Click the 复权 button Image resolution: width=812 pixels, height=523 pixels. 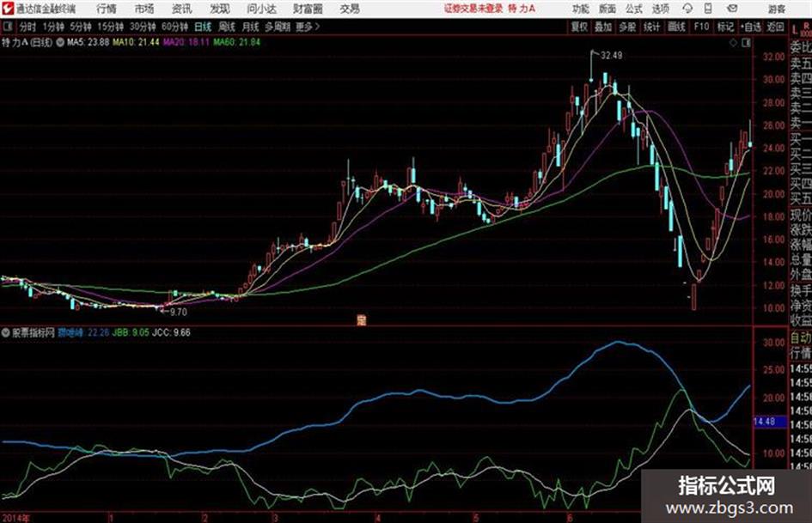[579, 27]
